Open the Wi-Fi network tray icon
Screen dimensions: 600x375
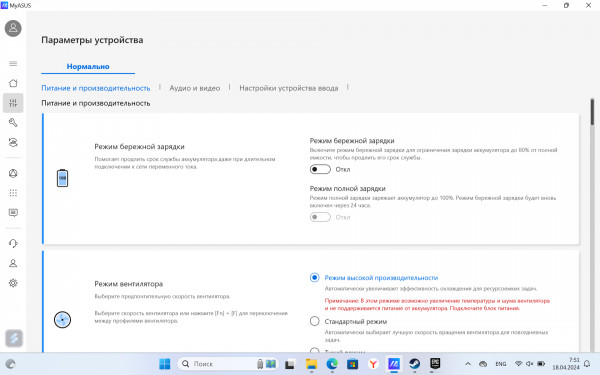(x=518, y=364)
